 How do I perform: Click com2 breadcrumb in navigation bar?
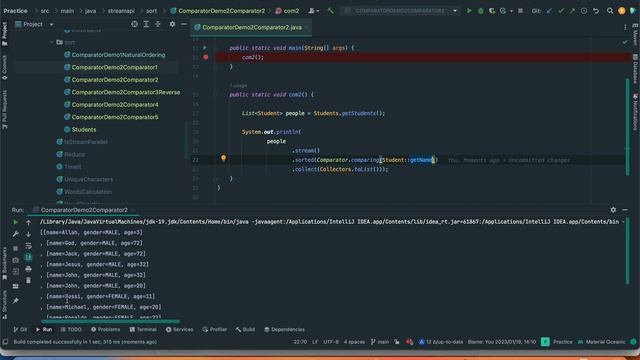coord(287,11)
